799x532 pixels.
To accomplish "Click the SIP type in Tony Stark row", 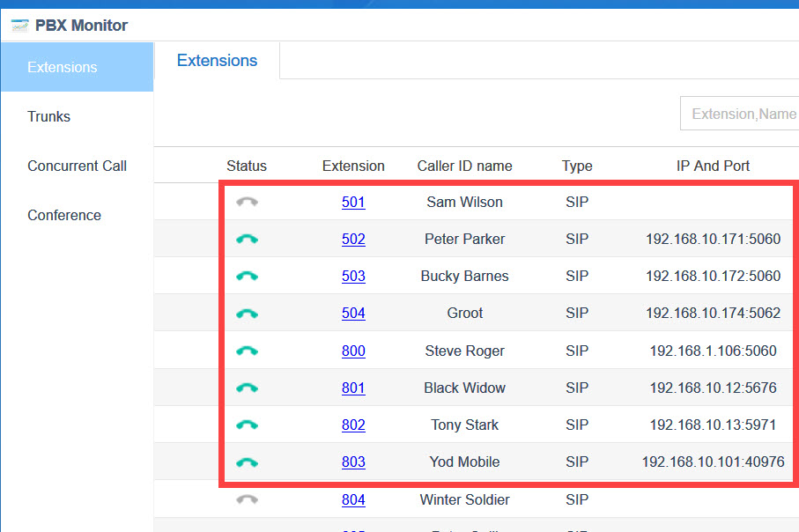I will click(x=577, y=425).
